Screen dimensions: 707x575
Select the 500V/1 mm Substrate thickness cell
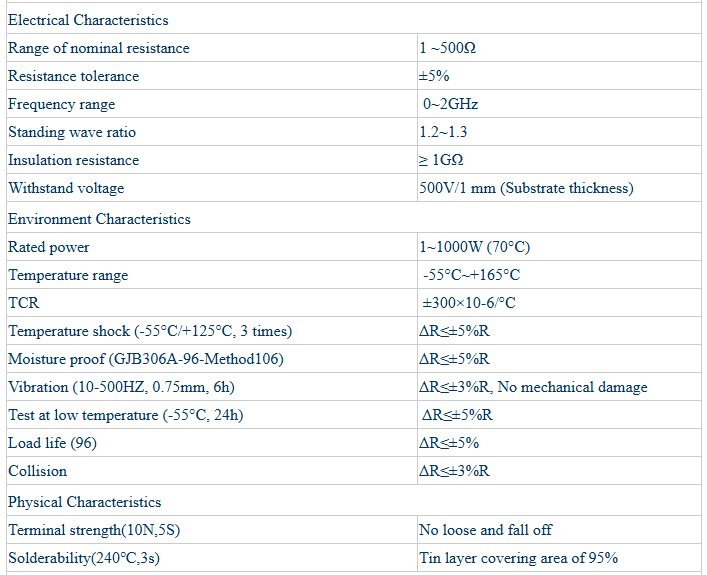[526, 188]
